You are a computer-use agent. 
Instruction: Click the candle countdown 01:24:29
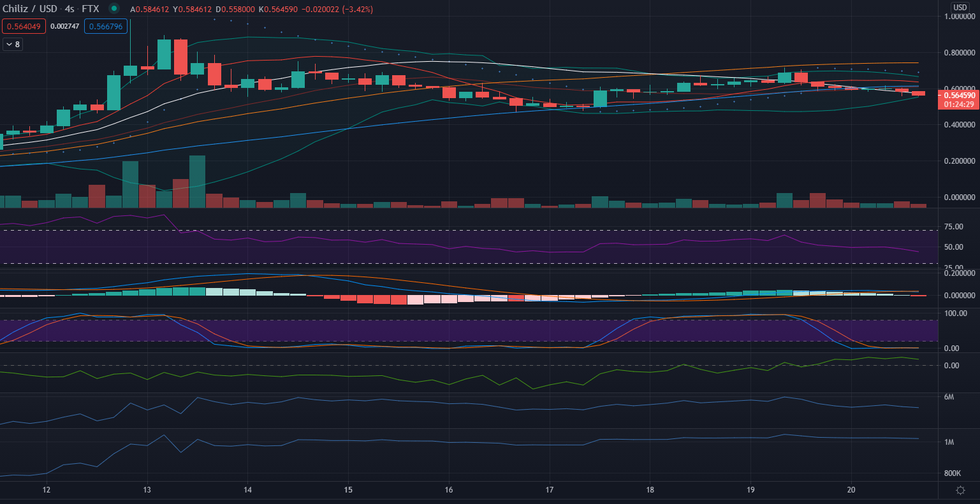click(x=958, y=104)
